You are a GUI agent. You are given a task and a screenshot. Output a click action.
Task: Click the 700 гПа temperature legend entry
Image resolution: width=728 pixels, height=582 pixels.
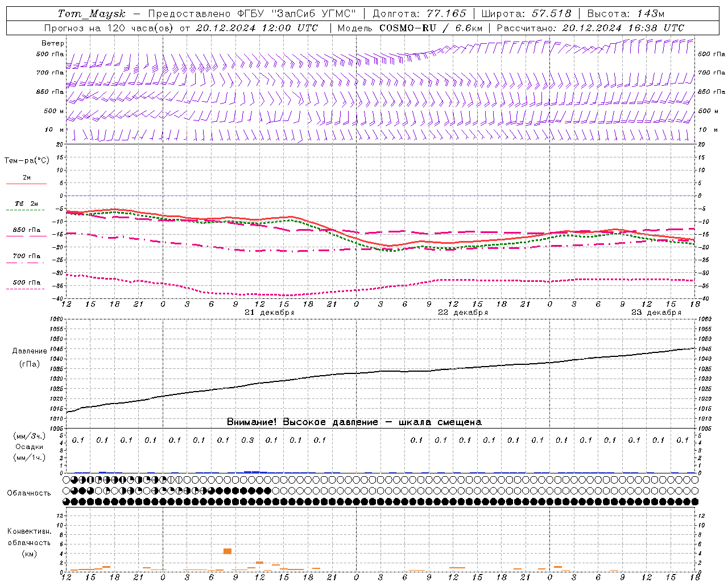coord(27,256)
